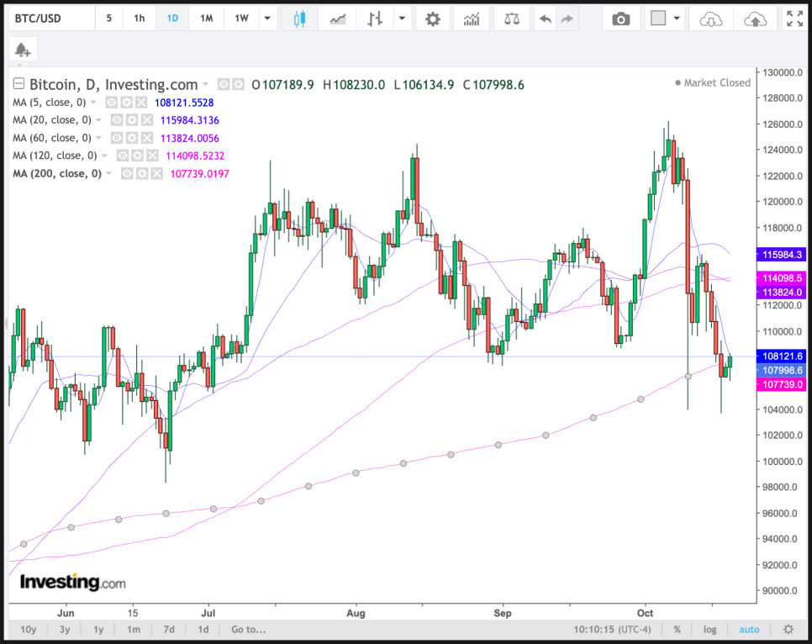Expand the time interval dropdown arrow
812x644 pixels.
click(267, 18)
